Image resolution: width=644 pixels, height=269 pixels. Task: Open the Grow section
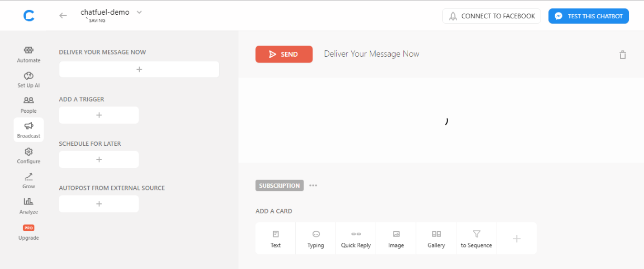click(x=28, y=181)
